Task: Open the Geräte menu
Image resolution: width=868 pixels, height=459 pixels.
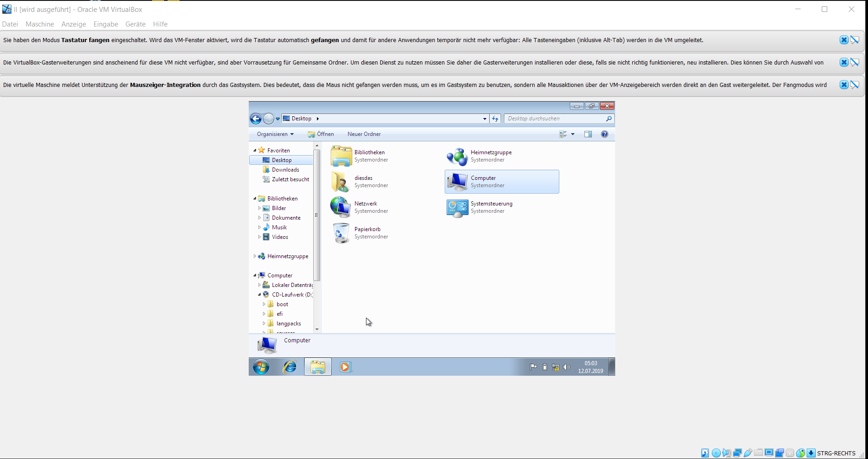Action: [136, 24]
